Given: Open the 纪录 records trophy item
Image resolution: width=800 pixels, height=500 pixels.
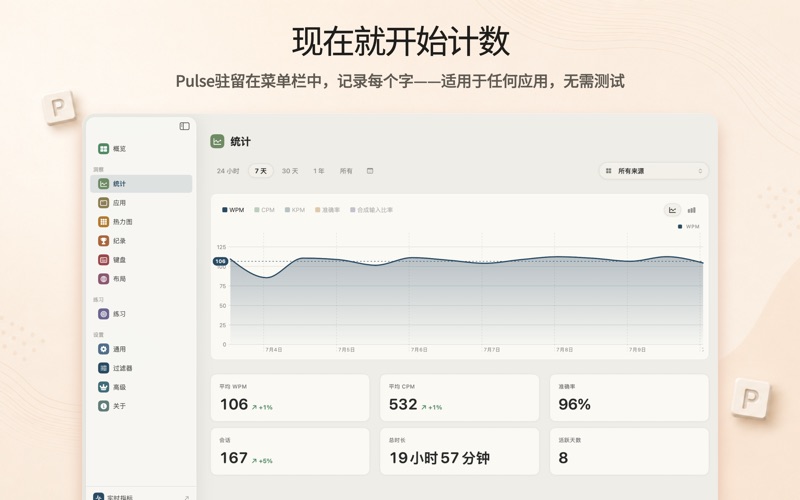Looking at the screenshot, I should pos(141,240).
